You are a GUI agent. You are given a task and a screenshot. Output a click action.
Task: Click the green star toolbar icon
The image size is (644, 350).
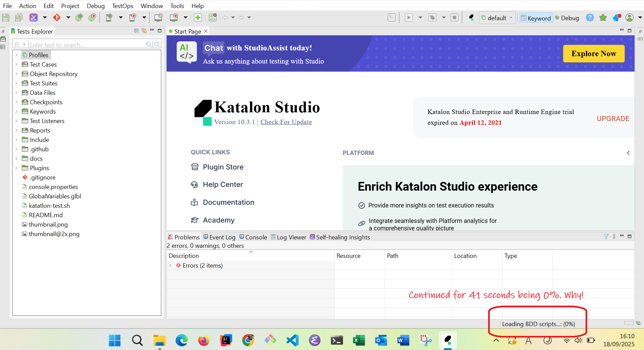point(603,17)
